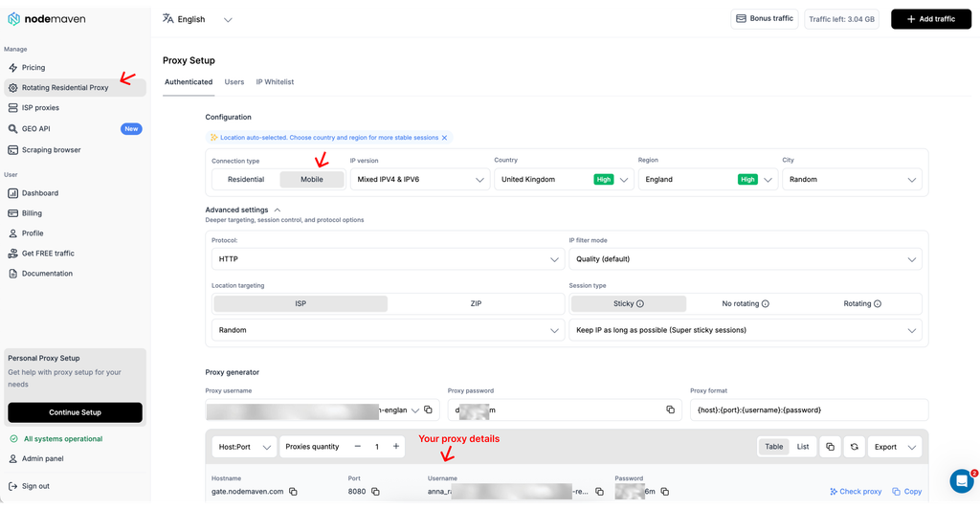The width and height of the screenshot is (980, 509).
Task: Open Scraping browser page
Action: (x=52, y=150)
